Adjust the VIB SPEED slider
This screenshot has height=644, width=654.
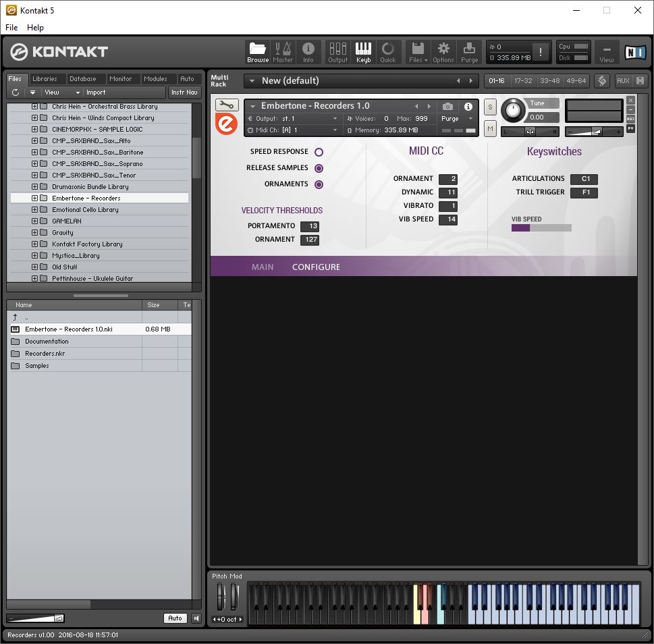[541, 227]
